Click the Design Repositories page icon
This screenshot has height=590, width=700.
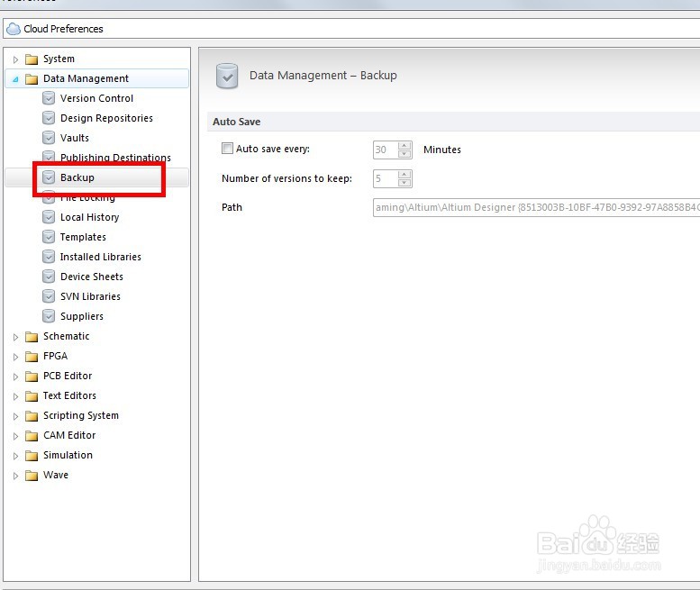coord(49,118)
